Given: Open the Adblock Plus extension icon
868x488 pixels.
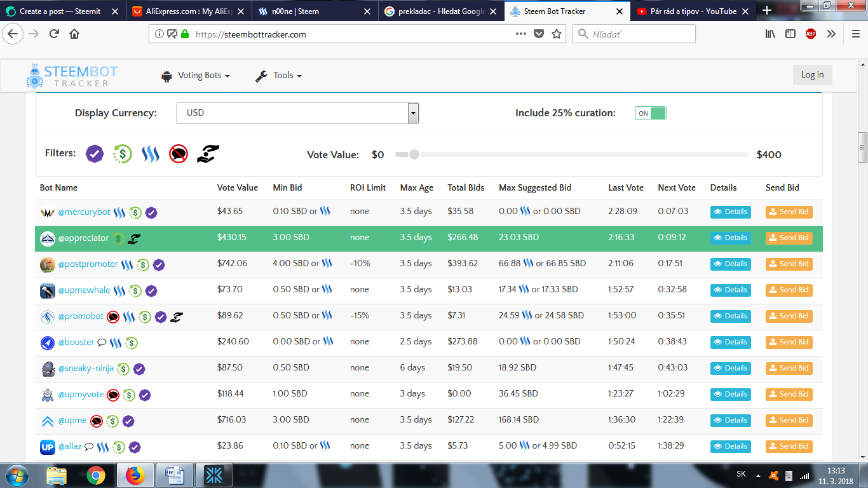Looking at the screenshot, I should pos(811,34).
